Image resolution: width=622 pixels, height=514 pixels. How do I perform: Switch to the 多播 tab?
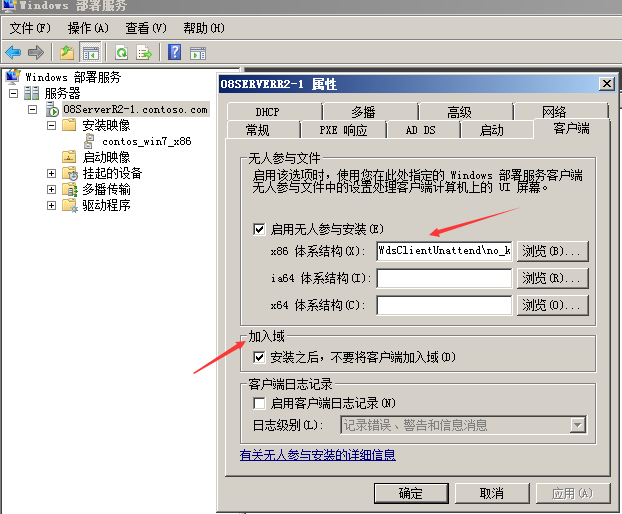click(371, 112)
